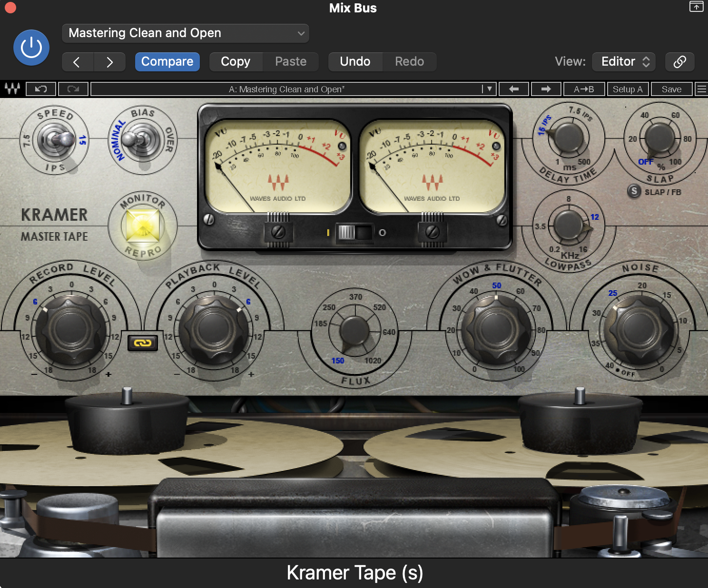The height and width of the screenshot is (588, 708).
Task: Open the Waves hamburger menu
Action: click(x=701, y=89)
